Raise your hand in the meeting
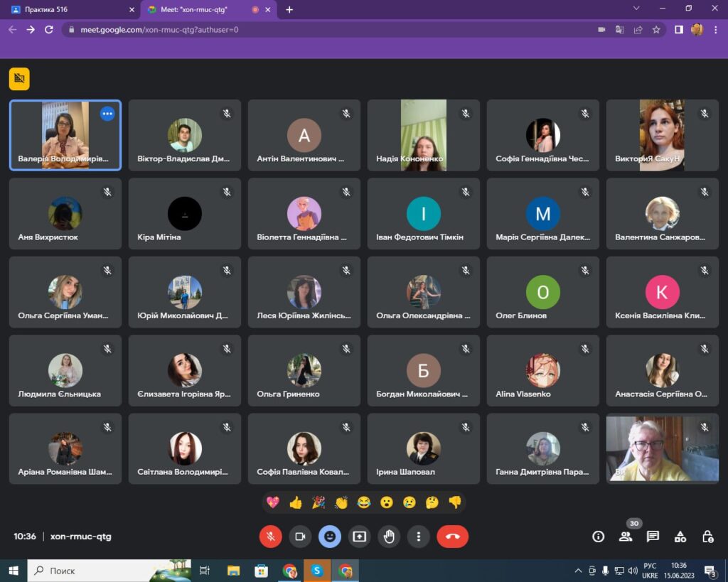 pyautogui.click(x=389, y=537)
